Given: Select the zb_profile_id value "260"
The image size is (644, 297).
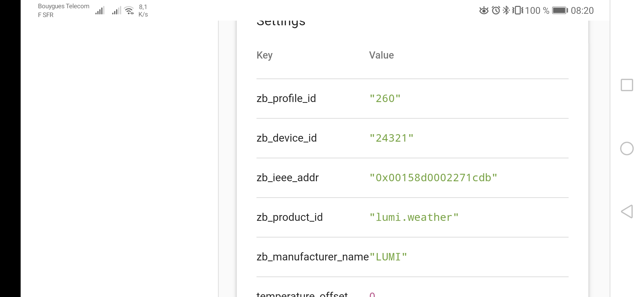Looking at the screenshot, I should [x=385, y=98].
